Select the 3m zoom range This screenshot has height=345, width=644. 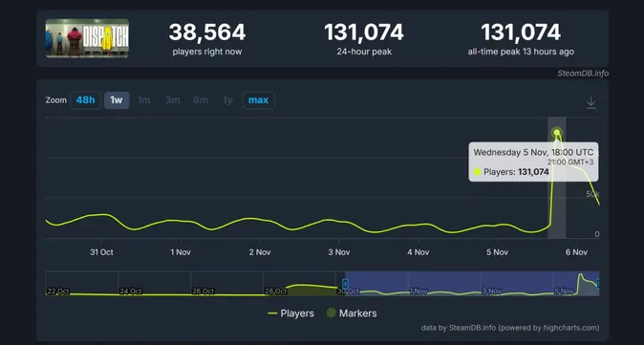coord(173,100)
